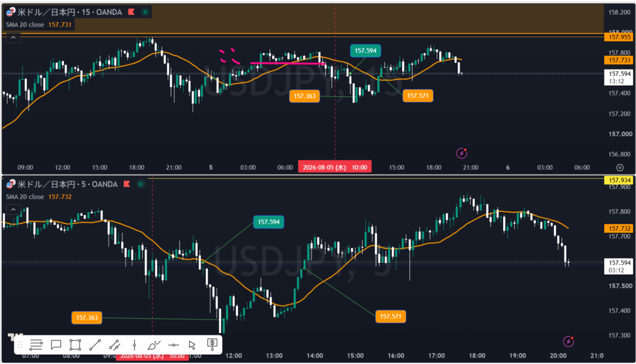Click 157.500 on lower price scale
636x364 pixels.
(620, 286)
